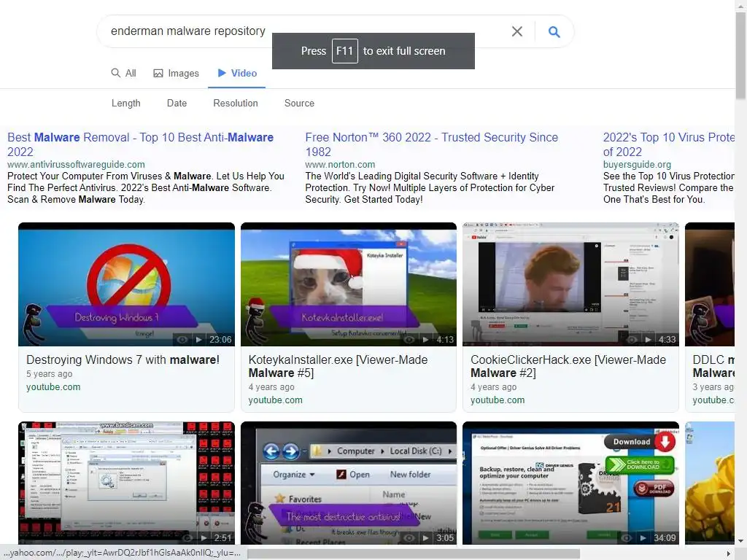The width and height of the screenshot is (747, 560).
Task: Click youtube.com under KoteykaInstaller.exe
Action: pyautogui.click(x=275, y=400)
